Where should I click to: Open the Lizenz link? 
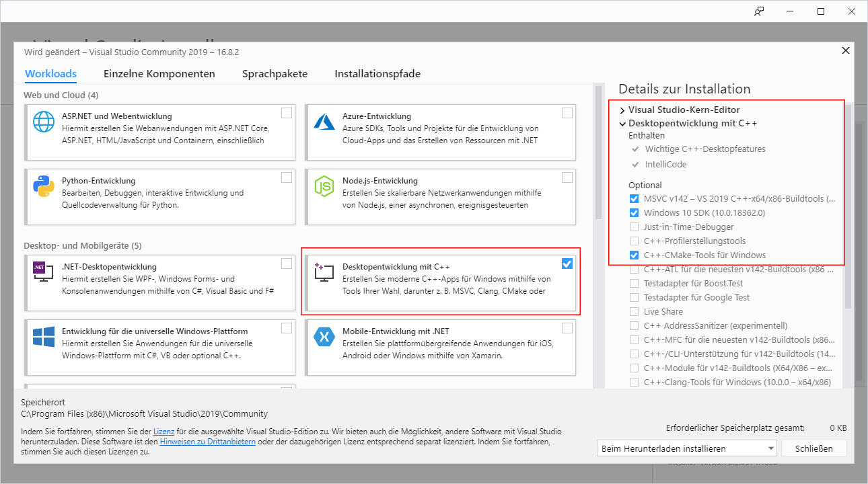164,432
